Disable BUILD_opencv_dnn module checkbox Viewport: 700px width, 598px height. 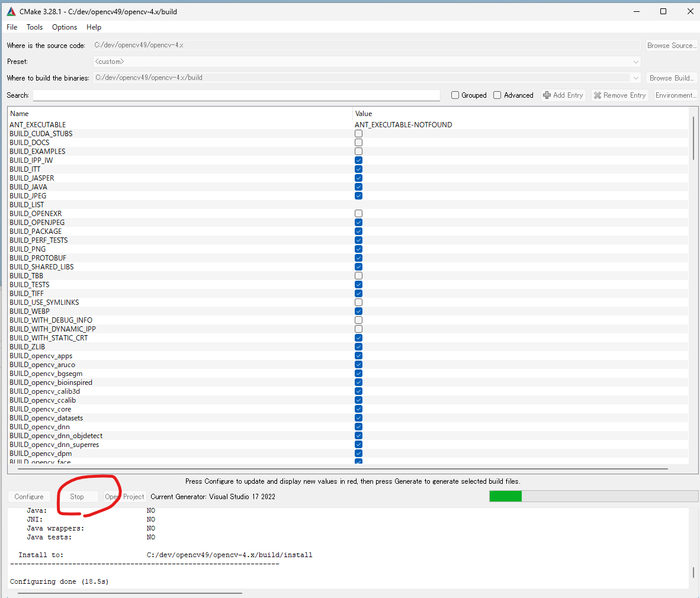point(358,427)
